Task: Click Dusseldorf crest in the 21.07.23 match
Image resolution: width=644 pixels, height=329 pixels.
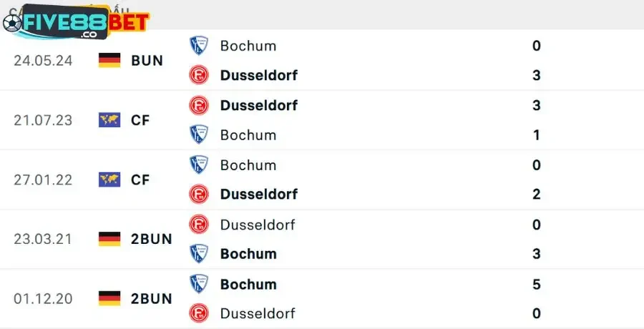Action: (x=198, y=105)
